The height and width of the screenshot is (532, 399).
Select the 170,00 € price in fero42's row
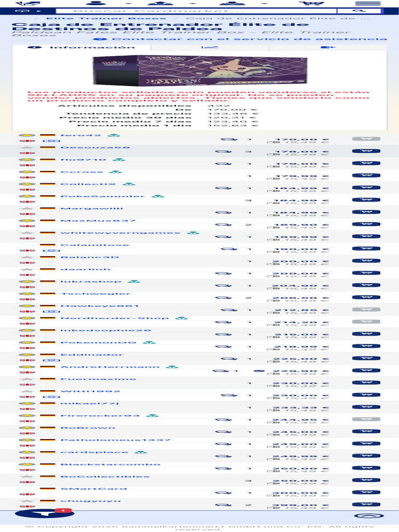click(x=302, y=139)
